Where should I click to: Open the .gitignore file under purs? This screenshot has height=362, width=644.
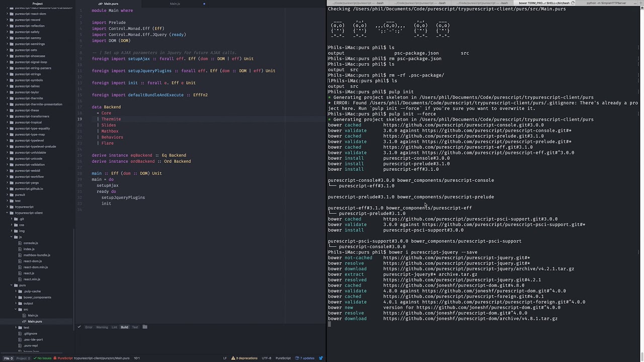coord(30,333)
